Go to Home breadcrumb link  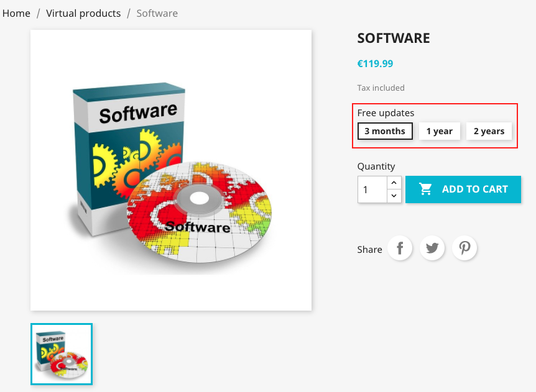pyautogui.click(x=16, y=13)
